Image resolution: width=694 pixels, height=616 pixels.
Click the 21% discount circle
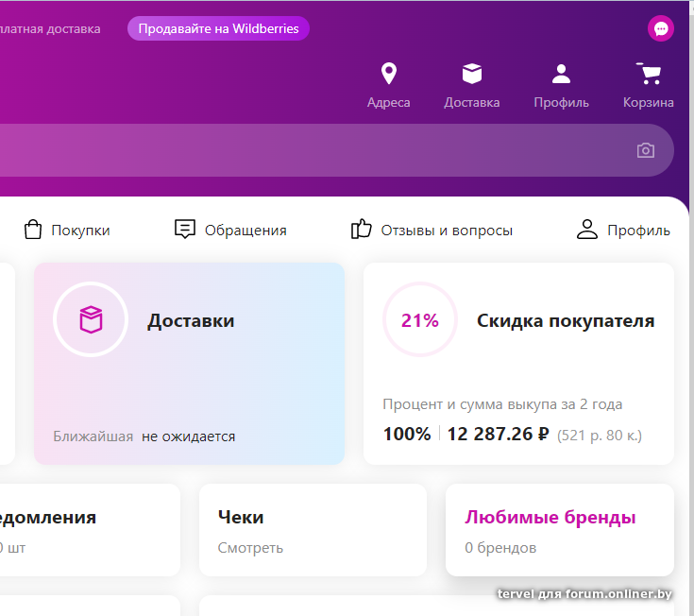pyautogui.click(x=419, y=319)
